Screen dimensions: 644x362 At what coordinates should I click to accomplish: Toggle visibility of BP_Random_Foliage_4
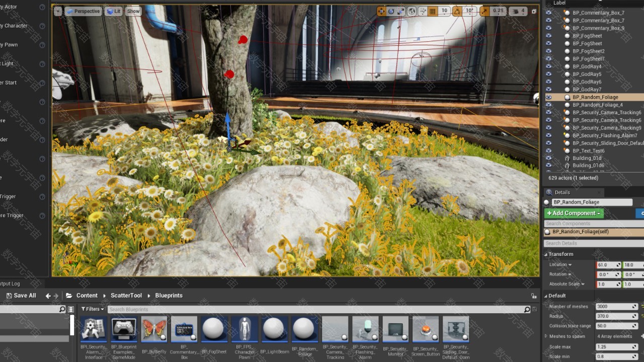coord(548,105)
